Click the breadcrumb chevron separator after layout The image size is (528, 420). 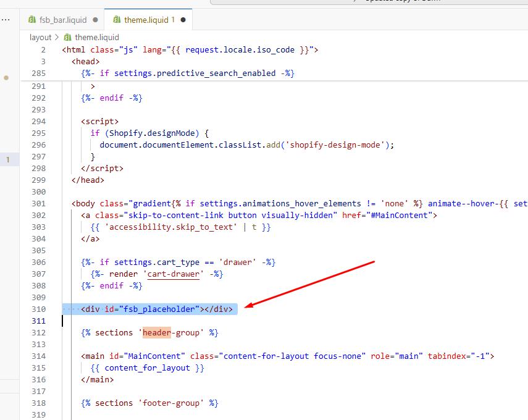point(57,37)
